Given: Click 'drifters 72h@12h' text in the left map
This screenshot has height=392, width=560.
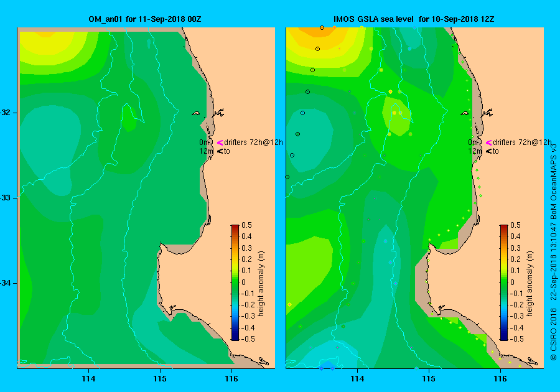Looking at the screenshot, I should (254, 142).
